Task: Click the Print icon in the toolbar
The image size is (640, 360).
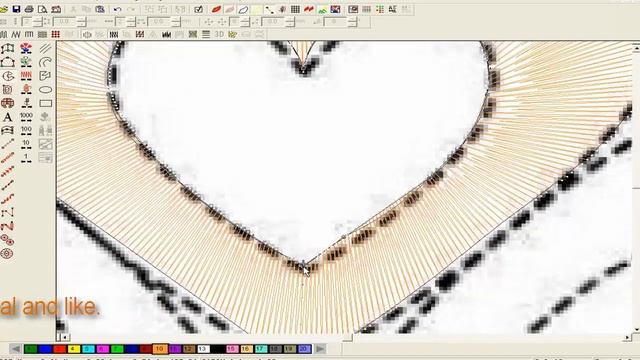Action: coord(29,9)
